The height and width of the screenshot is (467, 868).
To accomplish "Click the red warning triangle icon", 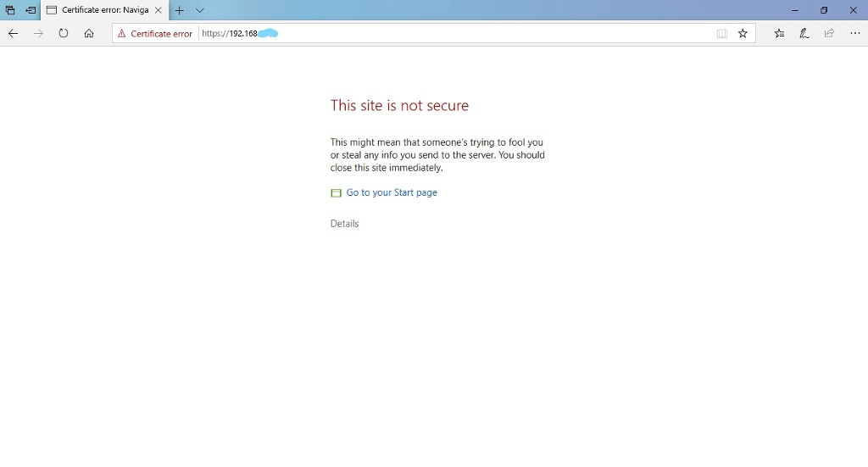I will pos(122,33).
